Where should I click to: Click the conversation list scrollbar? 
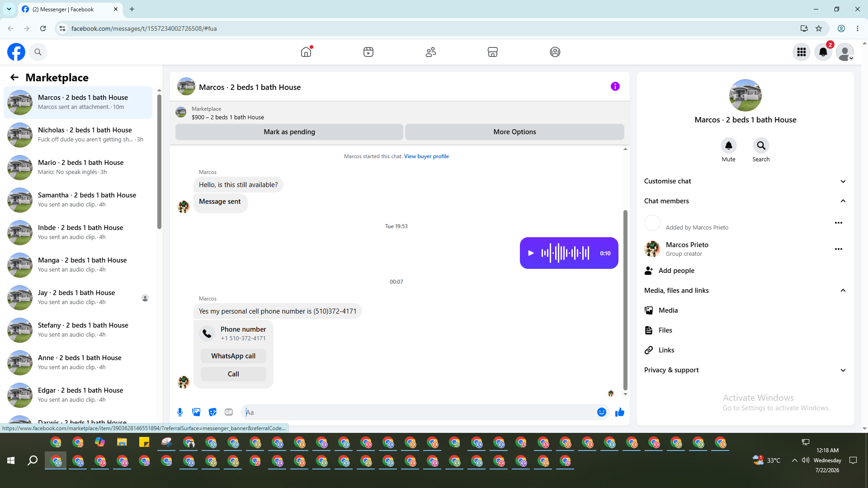(x=159, y=161)
